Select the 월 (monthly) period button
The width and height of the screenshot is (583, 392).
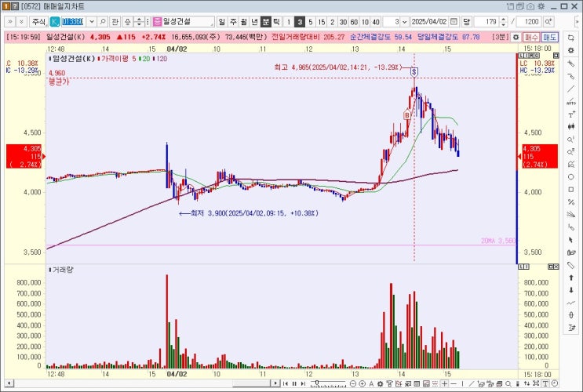(x=243, y=22)
